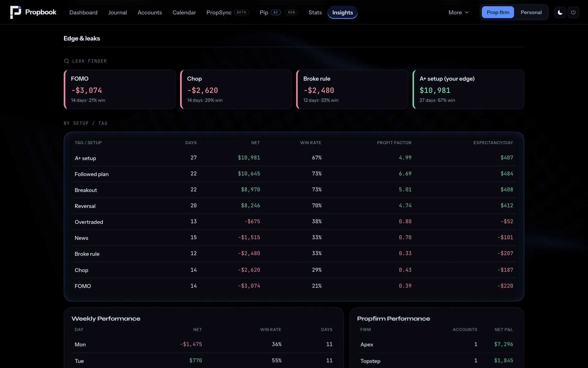The image size is (588, 368).
Task: Click the Leak Finder magnifier icon
Action: (x=66, y=61)
